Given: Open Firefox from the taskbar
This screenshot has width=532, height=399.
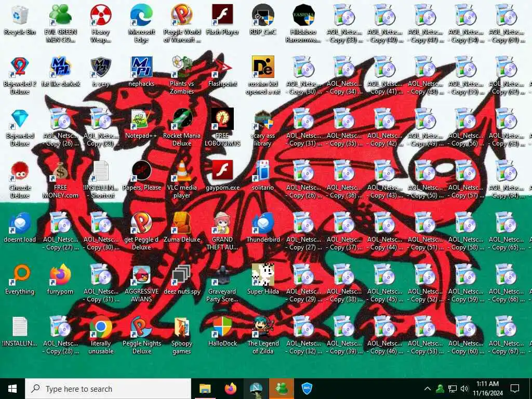Looking at the screenshot, I should (x=231, y=389).
